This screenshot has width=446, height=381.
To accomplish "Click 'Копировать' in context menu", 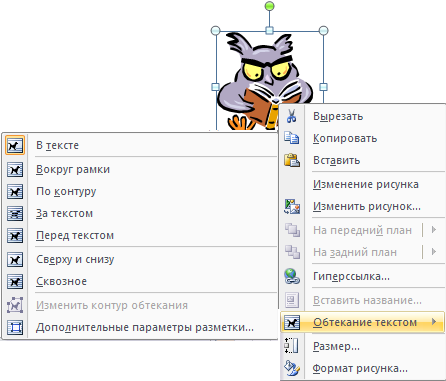I will tap(363, 138).
